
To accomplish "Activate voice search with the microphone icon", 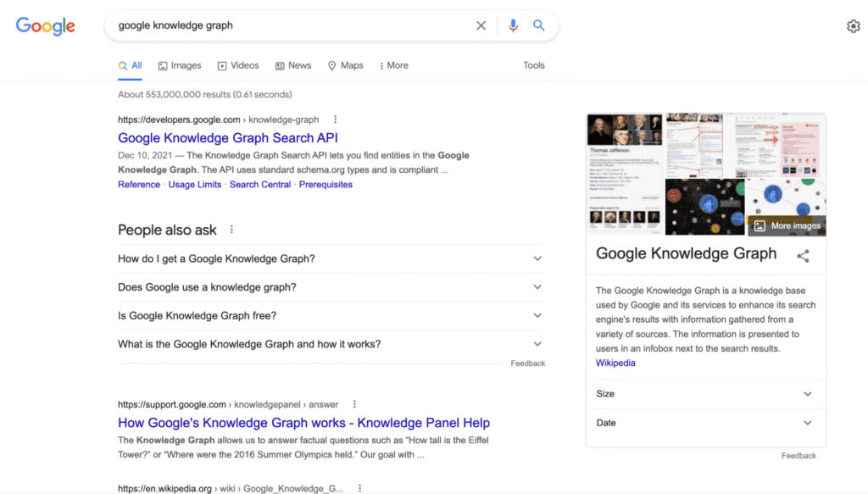I will coord(512,25).
